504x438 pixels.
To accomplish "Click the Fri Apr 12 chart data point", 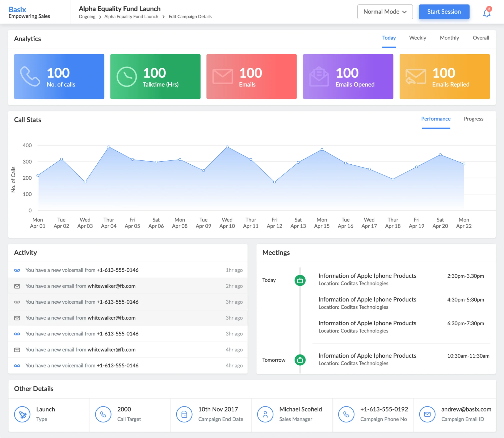I will (274, 182).
